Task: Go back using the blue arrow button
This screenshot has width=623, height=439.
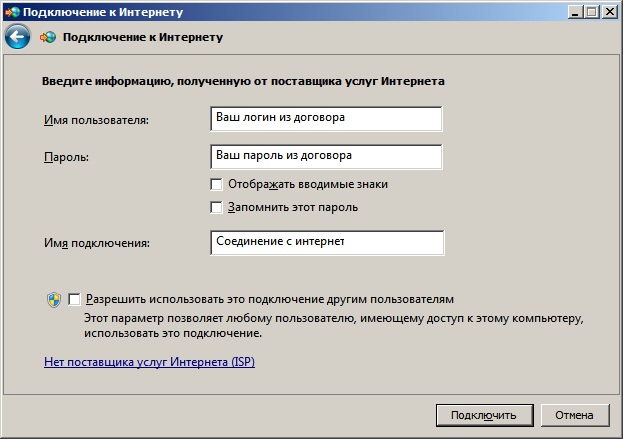Action: tap(17, 37)
